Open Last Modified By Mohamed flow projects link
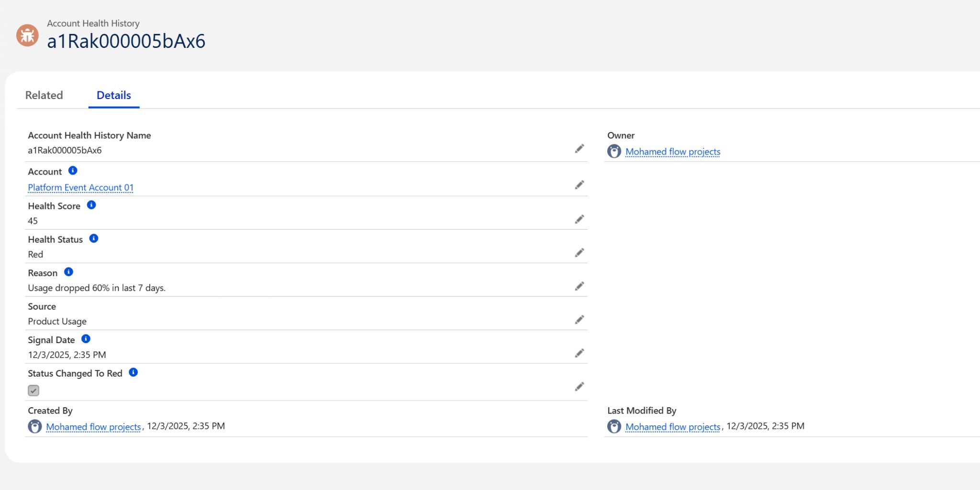Viewport: 980px width, 490px height. [672, 427]
